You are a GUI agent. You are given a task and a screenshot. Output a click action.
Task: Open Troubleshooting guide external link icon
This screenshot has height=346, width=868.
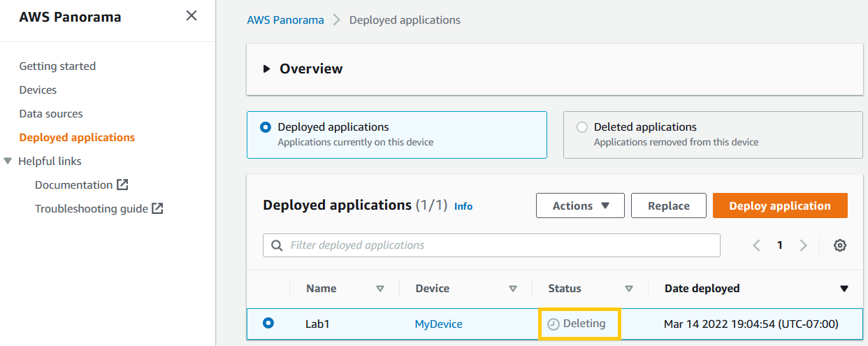pos(157,208)
